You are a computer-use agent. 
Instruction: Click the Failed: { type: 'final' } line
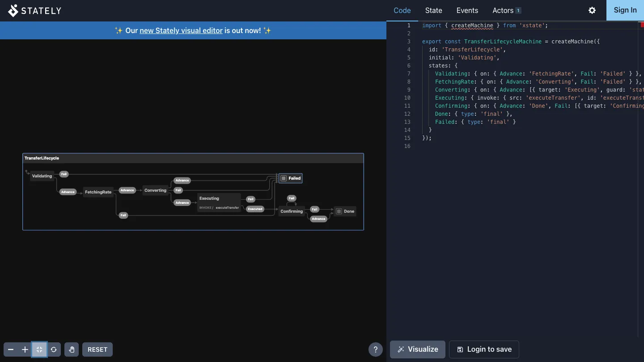475,122
